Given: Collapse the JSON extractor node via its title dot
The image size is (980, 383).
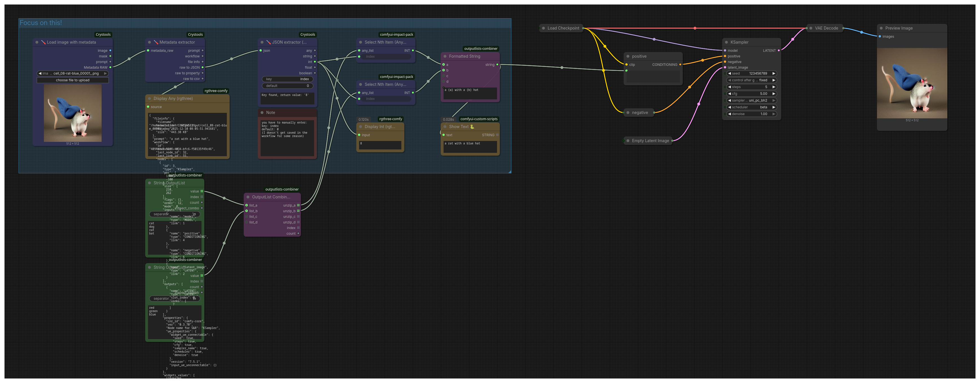Looking at the screenshot, I should (262, 42).
